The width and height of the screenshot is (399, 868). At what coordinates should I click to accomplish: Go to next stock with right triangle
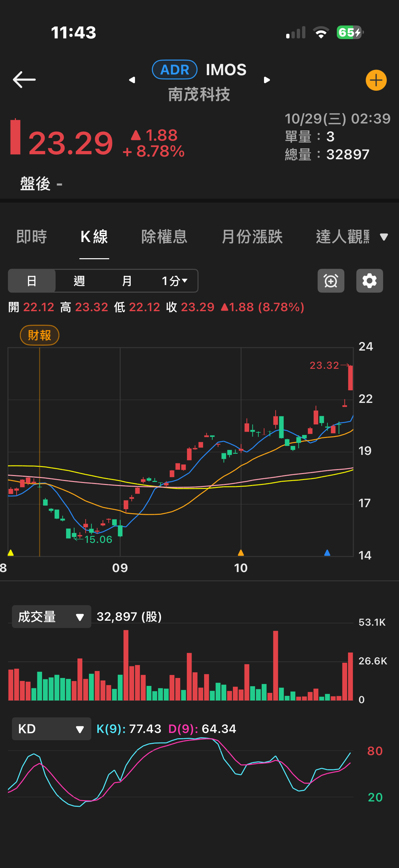(x=267, y=80)
